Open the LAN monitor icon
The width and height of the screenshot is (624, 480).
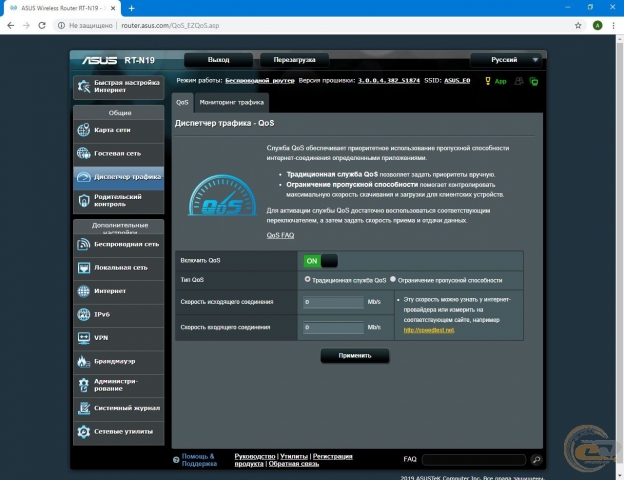84,268
